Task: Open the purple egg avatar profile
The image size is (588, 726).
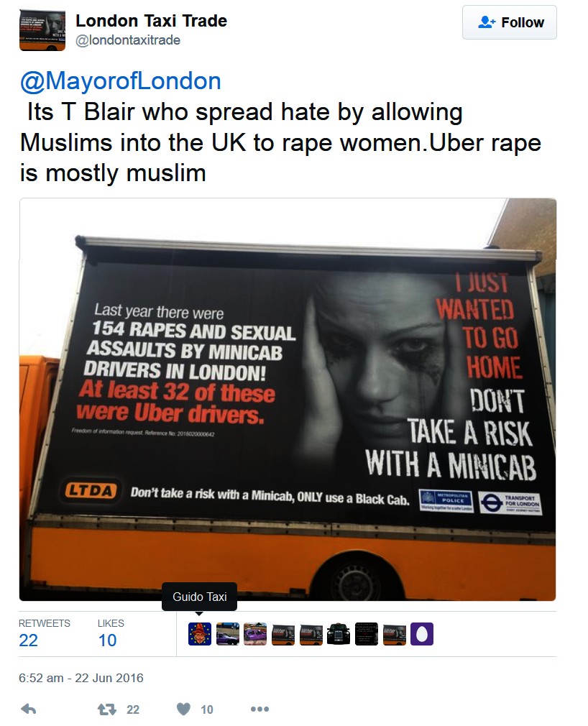Action: (422, 634)
